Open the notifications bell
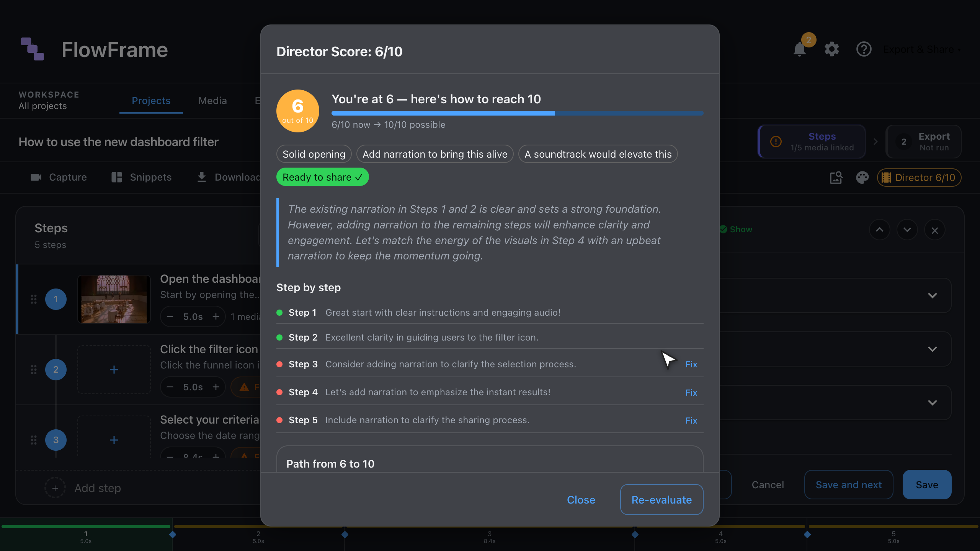The image size is (980, 551). [799, 50]
